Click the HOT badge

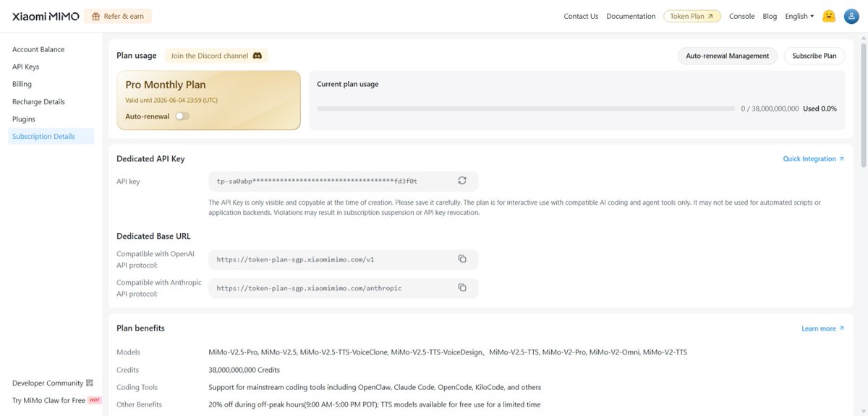[x=94, y=400]
